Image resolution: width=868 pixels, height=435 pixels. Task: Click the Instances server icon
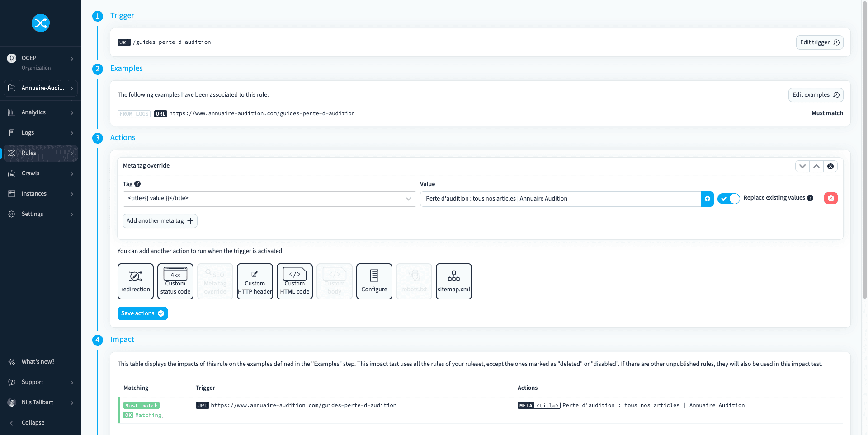(12, 194)
